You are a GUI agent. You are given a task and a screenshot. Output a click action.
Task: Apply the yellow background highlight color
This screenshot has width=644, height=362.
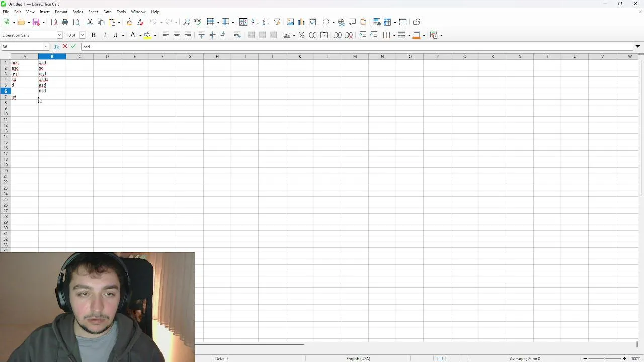click(x=147, y=35)
